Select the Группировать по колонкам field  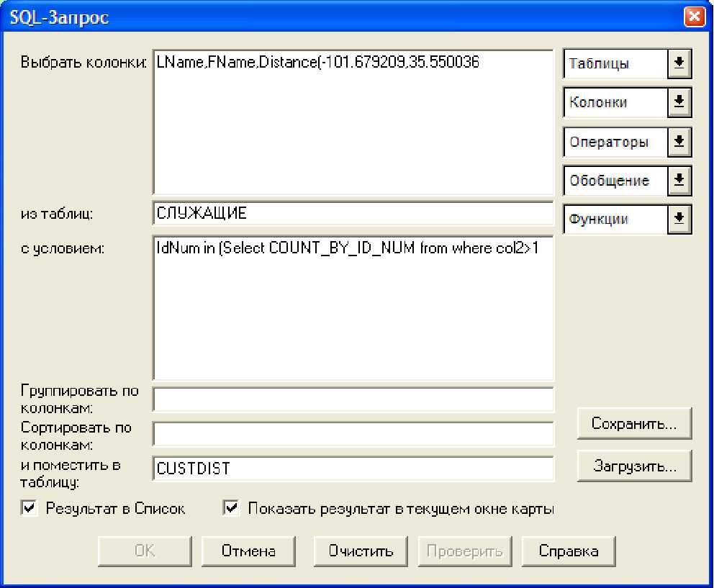[353, 399]
